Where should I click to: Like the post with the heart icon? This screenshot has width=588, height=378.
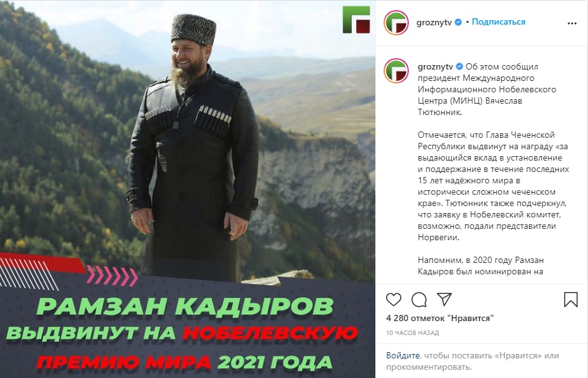[x=394, y=300]
